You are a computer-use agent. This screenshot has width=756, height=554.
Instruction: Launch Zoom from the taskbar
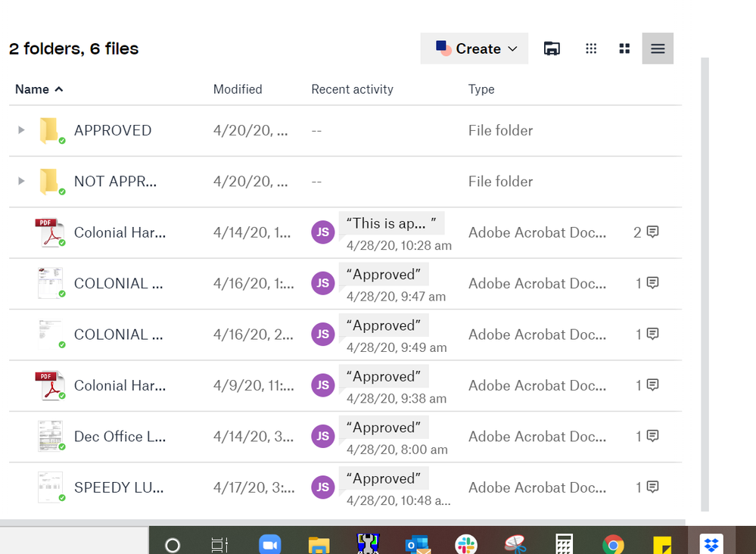[x=269, y=544]
